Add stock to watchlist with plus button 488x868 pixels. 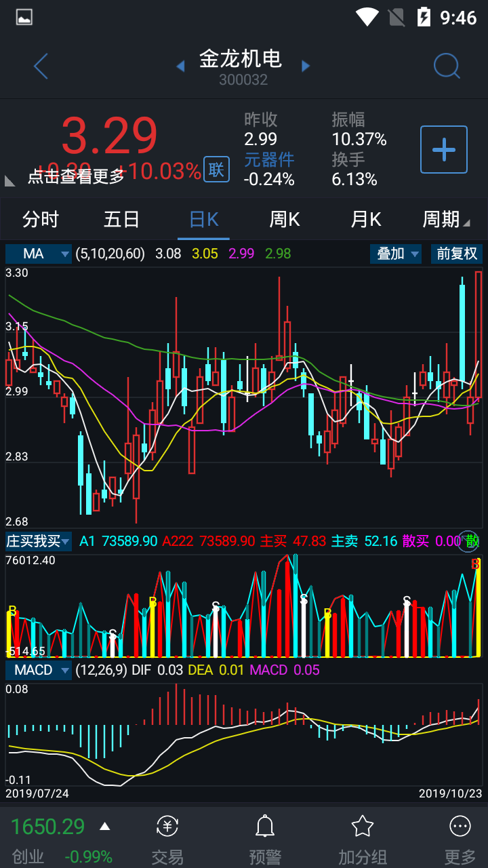(444, 149)
